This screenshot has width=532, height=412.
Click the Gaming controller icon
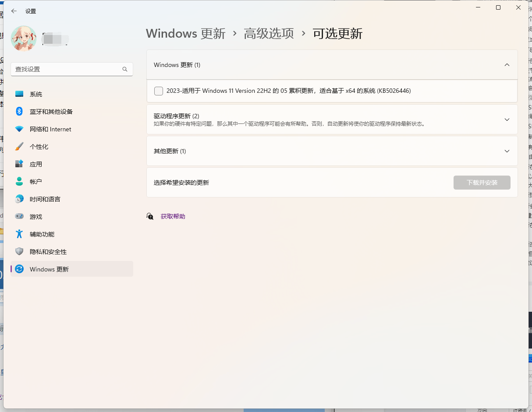point(19,217)
